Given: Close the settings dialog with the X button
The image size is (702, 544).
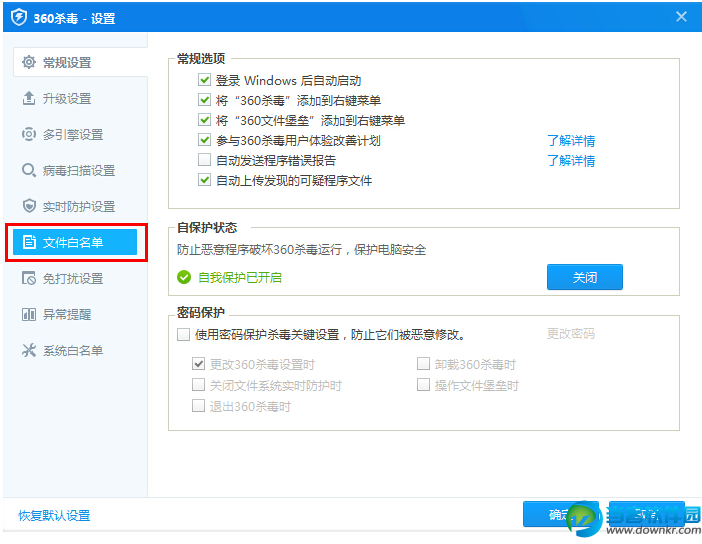Looking at the screenshot, I should pos(681,17).
